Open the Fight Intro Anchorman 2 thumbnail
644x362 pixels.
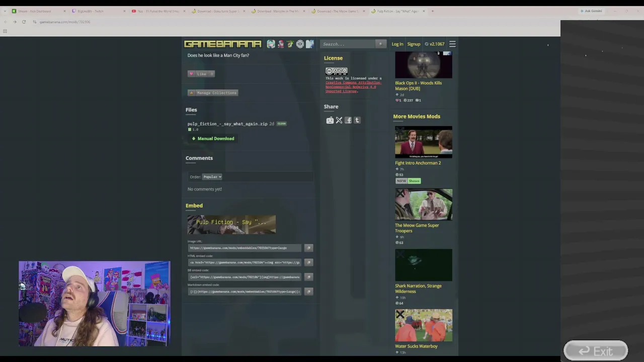point(424,142)
